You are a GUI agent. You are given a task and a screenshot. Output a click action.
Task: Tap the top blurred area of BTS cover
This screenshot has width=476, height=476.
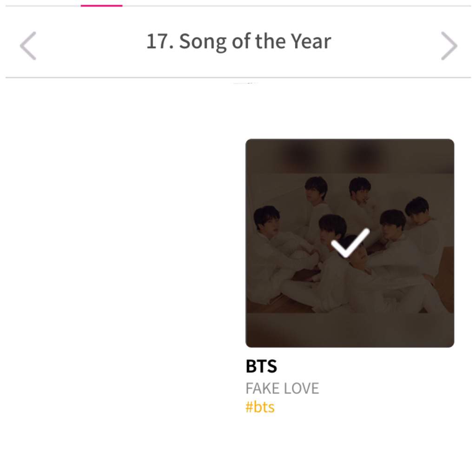350,156
